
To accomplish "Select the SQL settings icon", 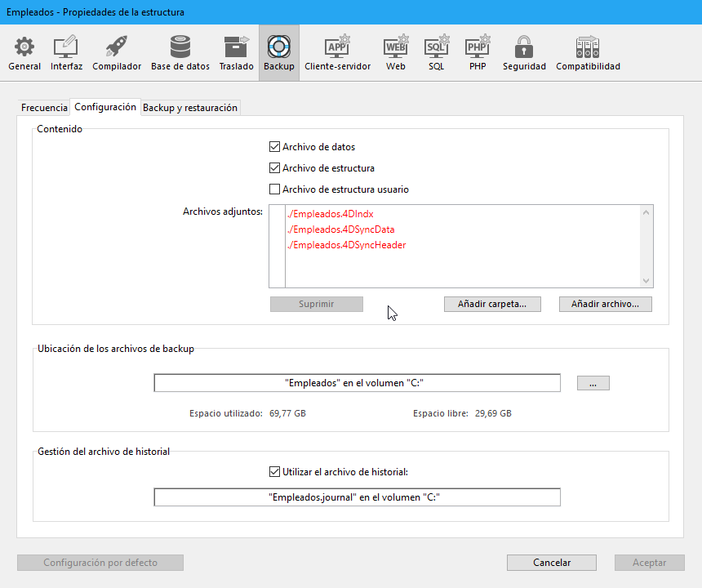I will click(437, 53).
